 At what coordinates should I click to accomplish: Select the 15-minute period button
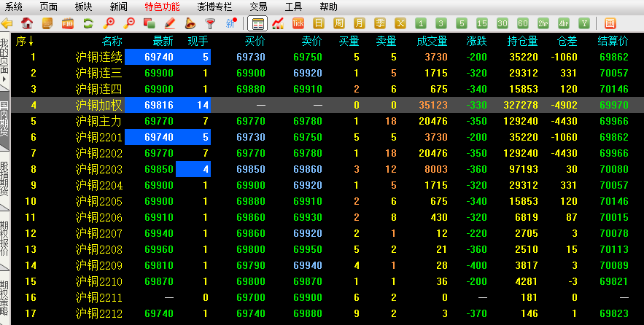[481, 23]
